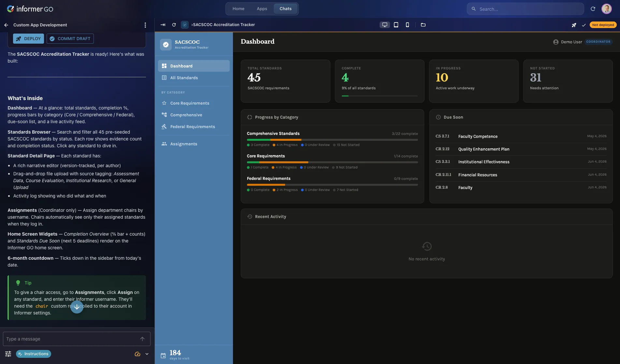Click the gauge speed icon near Instructions
Screen dimensions: 620x364
pyautogui.click(x=137, y=354)
